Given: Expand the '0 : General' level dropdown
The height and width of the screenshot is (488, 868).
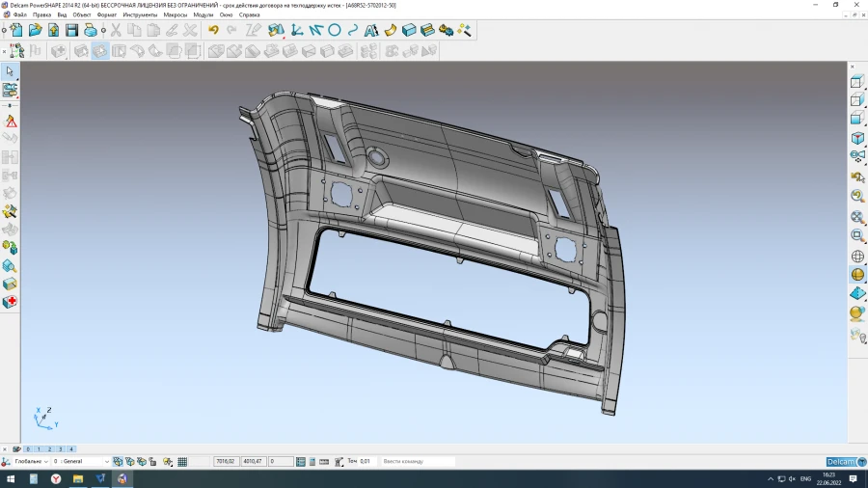Looking at the screenshot, I should click(106, 462).
